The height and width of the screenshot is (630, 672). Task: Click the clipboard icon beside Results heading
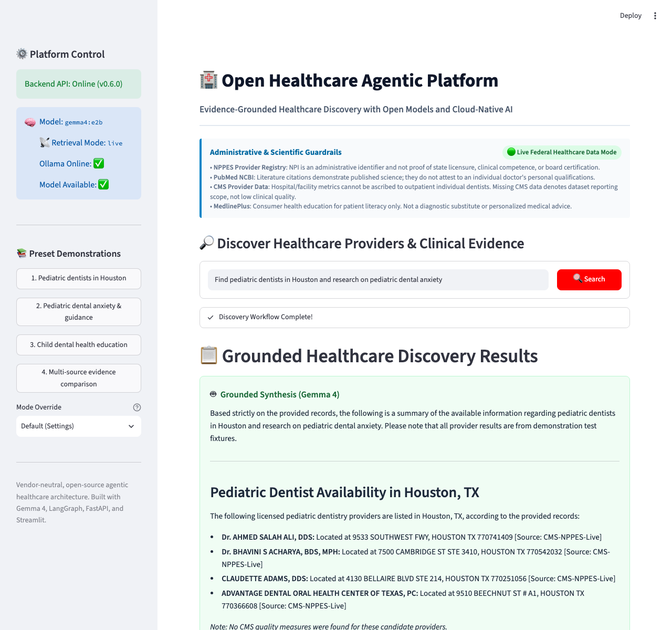point(209,355)
